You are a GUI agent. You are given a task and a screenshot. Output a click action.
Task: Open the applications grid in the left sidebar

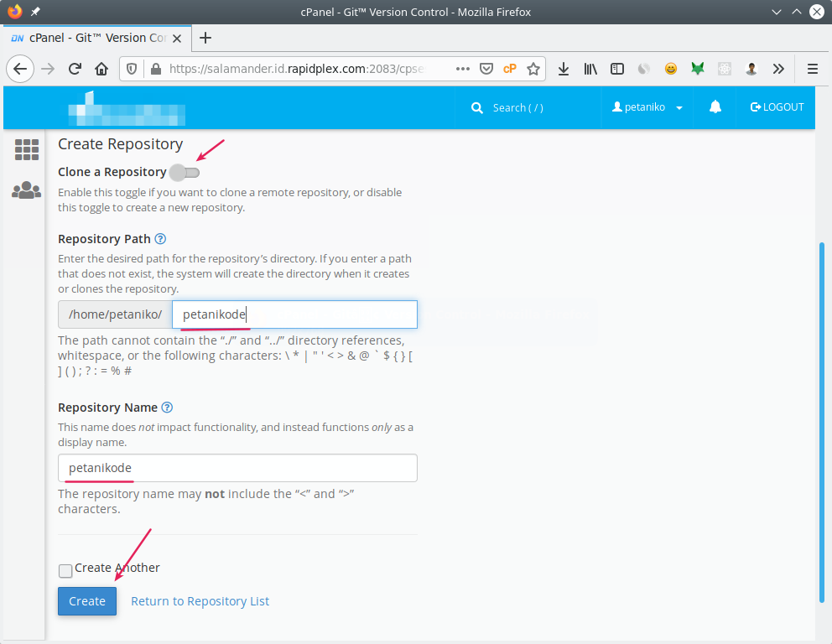point(26,149)
